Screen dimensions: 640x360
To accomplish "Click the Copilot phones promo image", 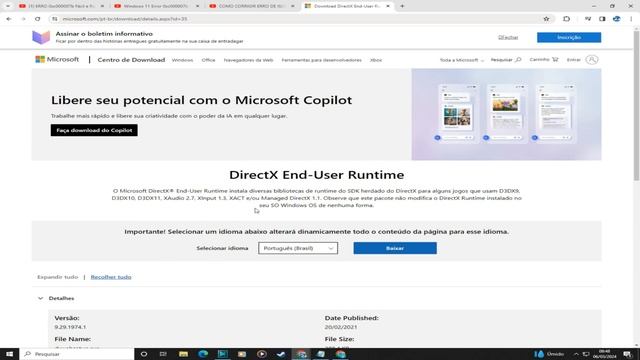I will point(506,114).
